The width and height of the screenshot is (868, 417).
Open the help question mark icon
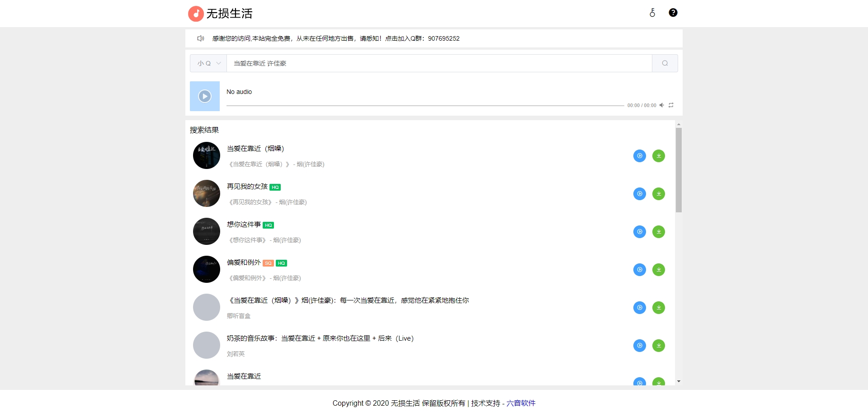pos(673,12)
